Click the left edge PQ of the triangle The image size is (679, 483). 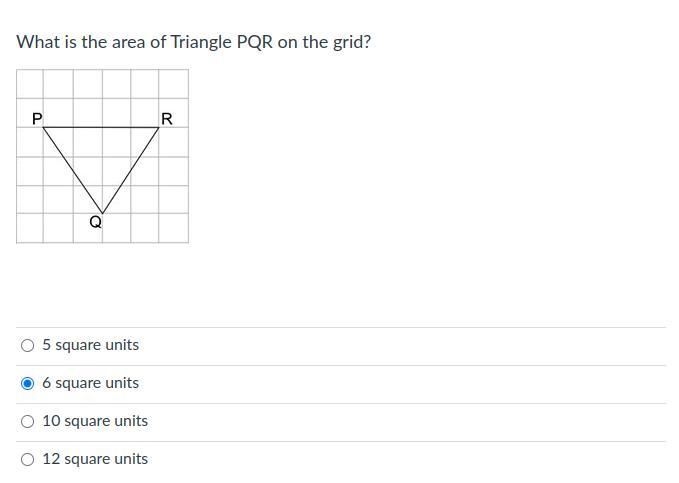[73, 170]
